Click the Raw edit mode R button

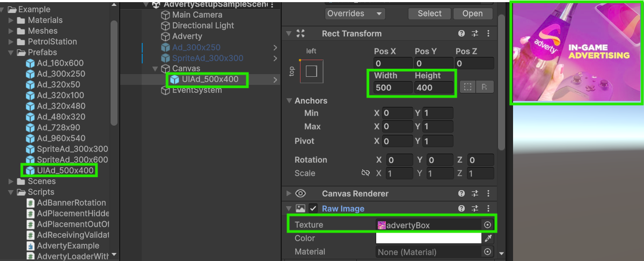point(485,87)
